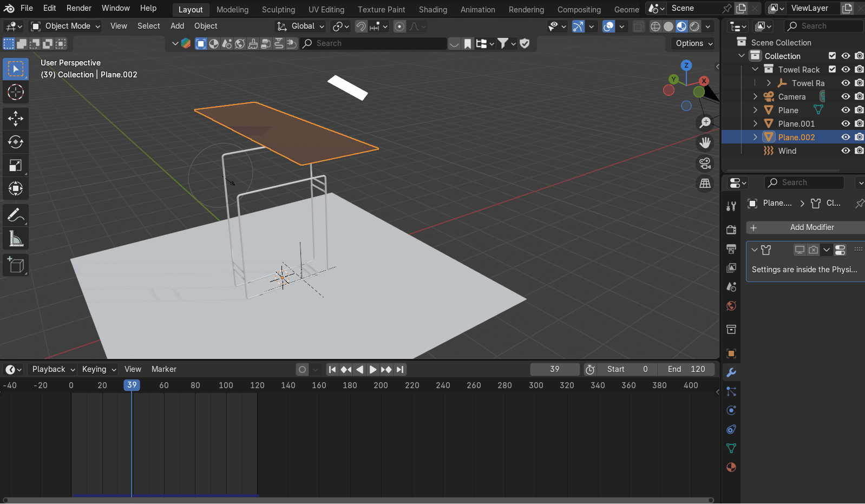865x504 pixels.
Task: Select the Rotate tool
Action: click(15, 142)
